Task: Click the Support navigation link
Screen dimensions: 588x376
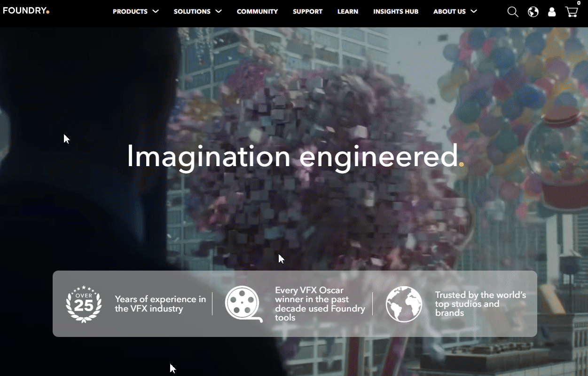Action: (x=307, y=11)
